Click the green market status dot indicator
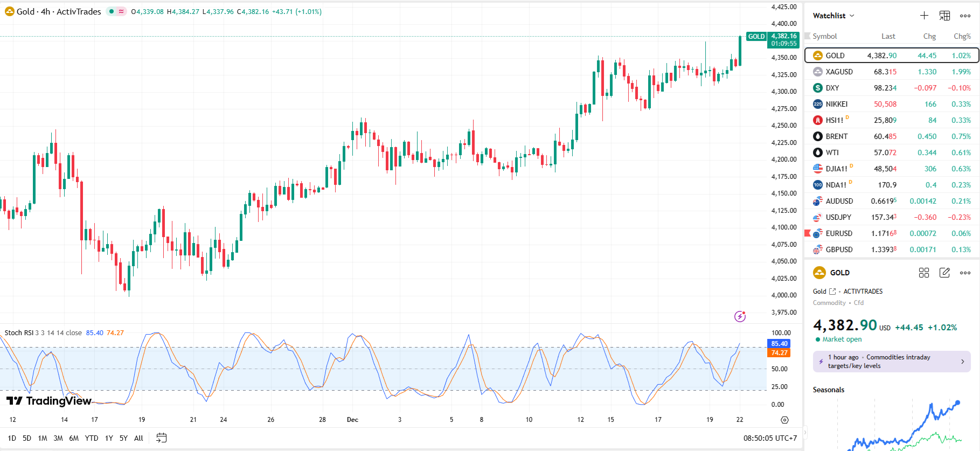This screenshot has width=980, height=451. [112, 11]
